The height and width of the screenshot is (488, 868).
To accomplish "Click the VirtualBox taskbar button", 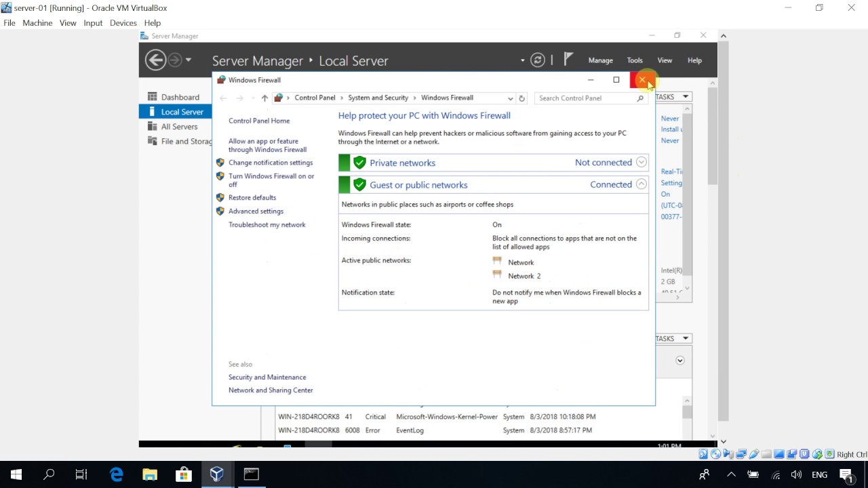I will coord(217,474).
